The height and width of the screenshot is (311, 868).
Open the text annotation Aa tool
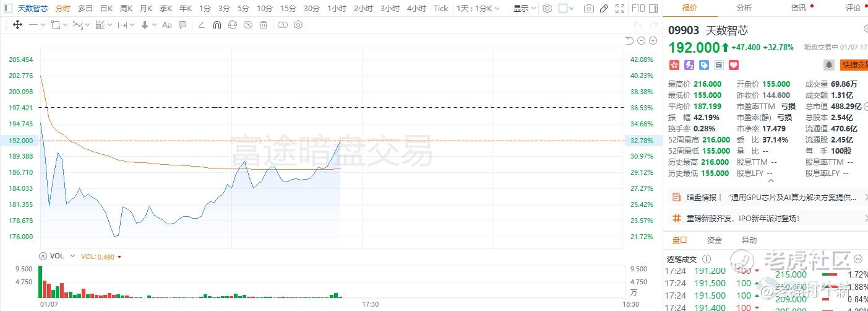[x=166, y=25]
